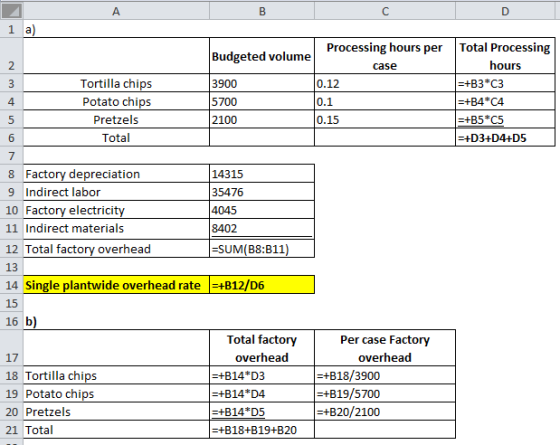Image resolution: width=560 pixels, height=445 pixels.
Task: Click the 'Per case Factory overhead' header cell
Action: click(385, 348)
